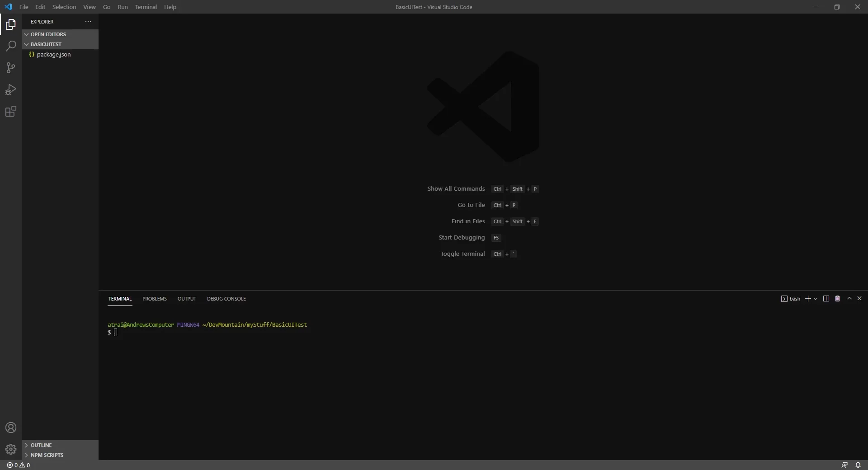868x470 pixels.
Task: Switch to the Terminal panel tab
Action: pos(120,299)
